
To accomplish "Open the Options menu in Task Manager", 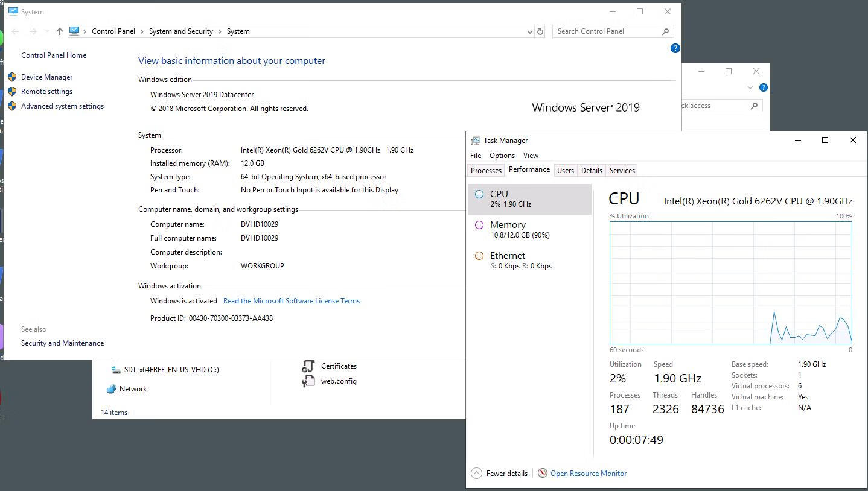I will coord(502,156).
